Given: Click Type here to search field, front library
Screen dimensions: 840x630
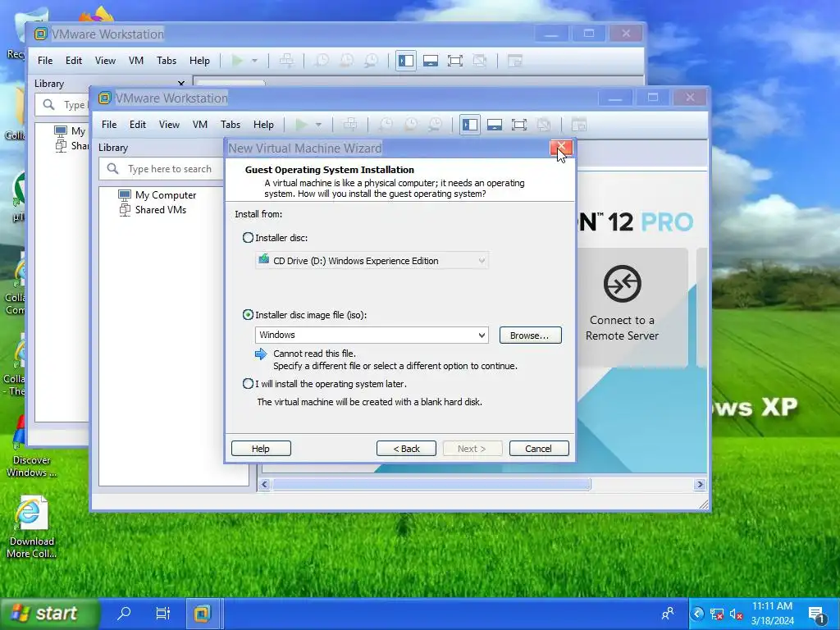Looking at the screenshot, I should click(162, 169).
